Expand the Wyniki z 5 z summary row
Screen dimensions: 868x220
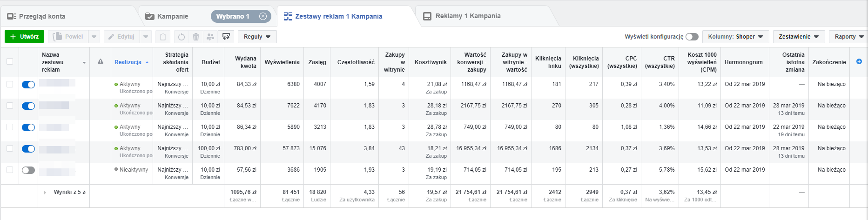coord(45,192)
